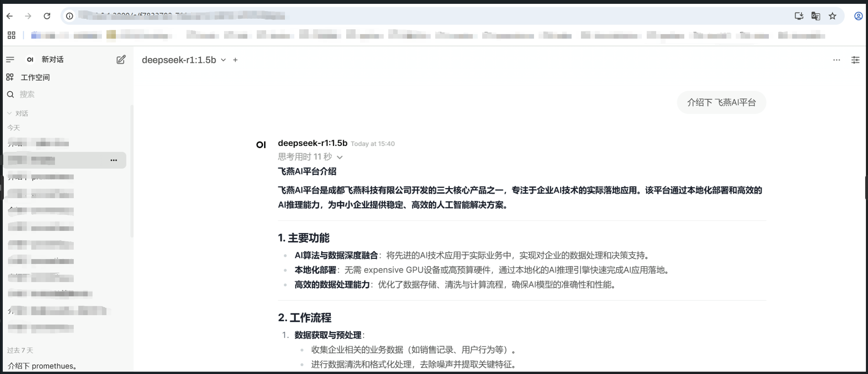
Task: Click the user message 介绍下 飞燕AI平台
Action: pyautogui.click(x=721, y=102)
